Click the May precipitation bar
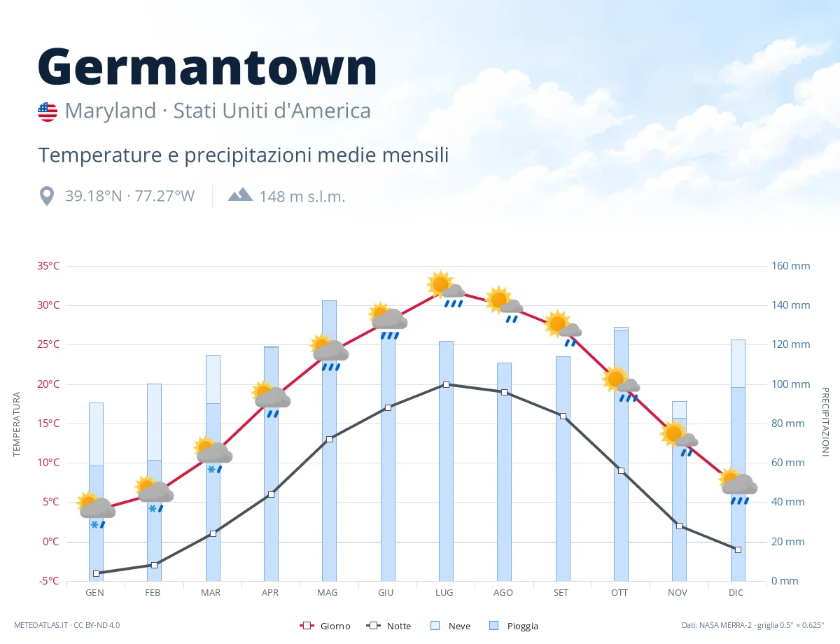 pos(329,441)
